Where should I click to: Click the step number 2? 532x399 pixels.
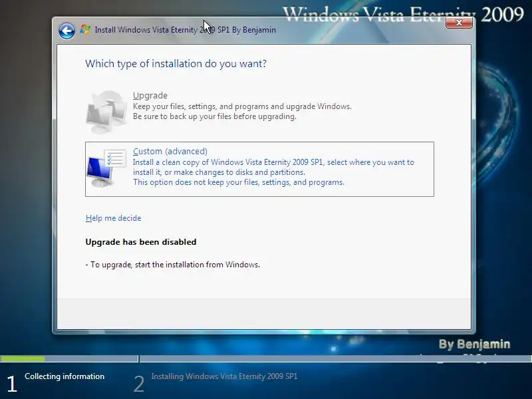[139, 384]
